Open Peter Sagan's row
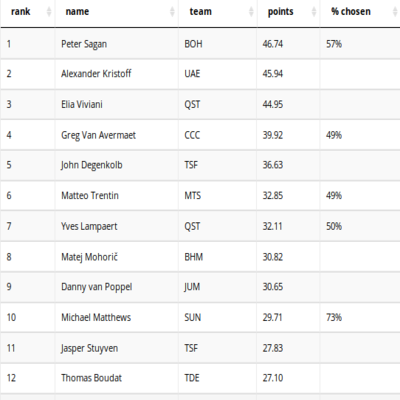Screen dimensions: 400x400 [x=200, y=44]
